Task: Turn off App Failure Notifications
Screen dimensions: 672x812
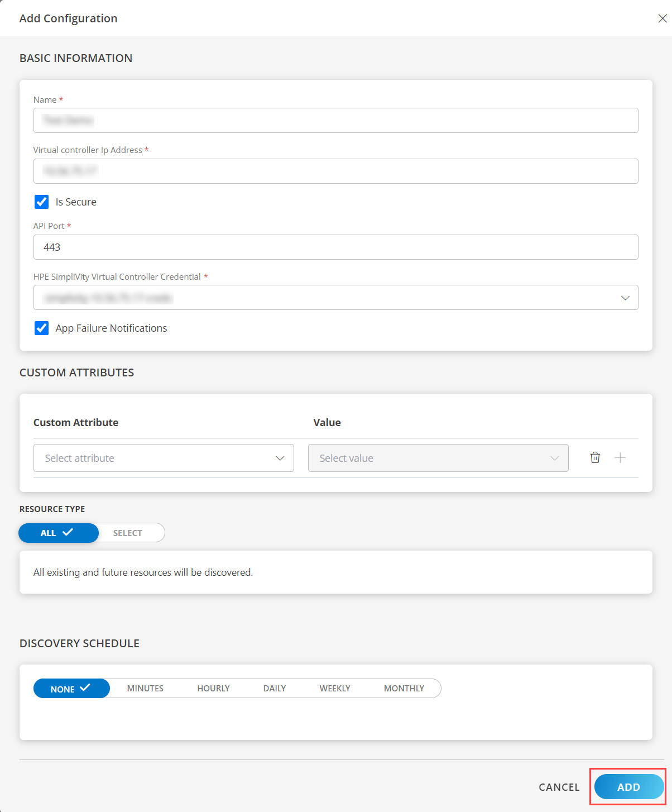Action: pos(41,328)
